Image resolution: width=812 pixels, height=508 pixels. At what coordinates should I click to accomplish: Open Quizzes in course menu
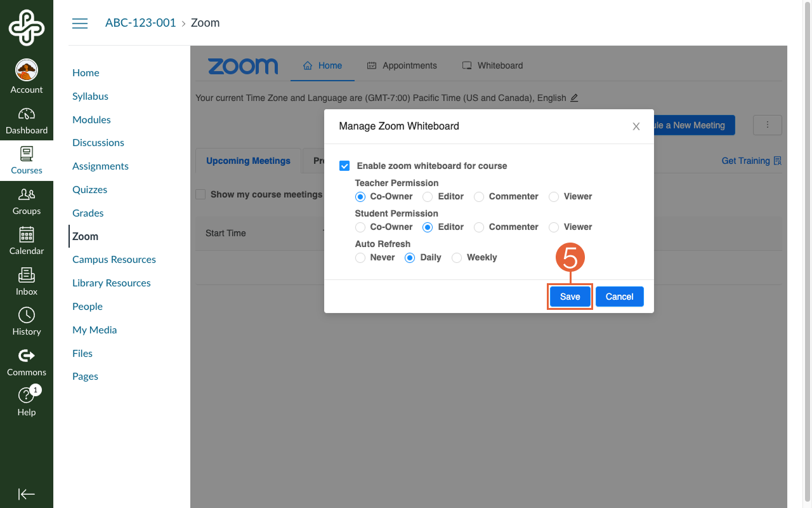(x=89, y=190)
